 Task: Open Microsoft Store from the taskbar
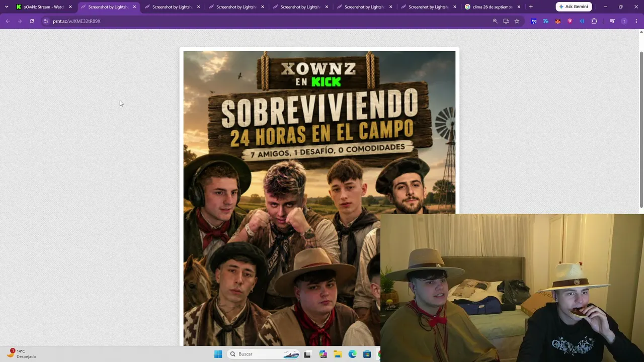[x=367, y=354]
